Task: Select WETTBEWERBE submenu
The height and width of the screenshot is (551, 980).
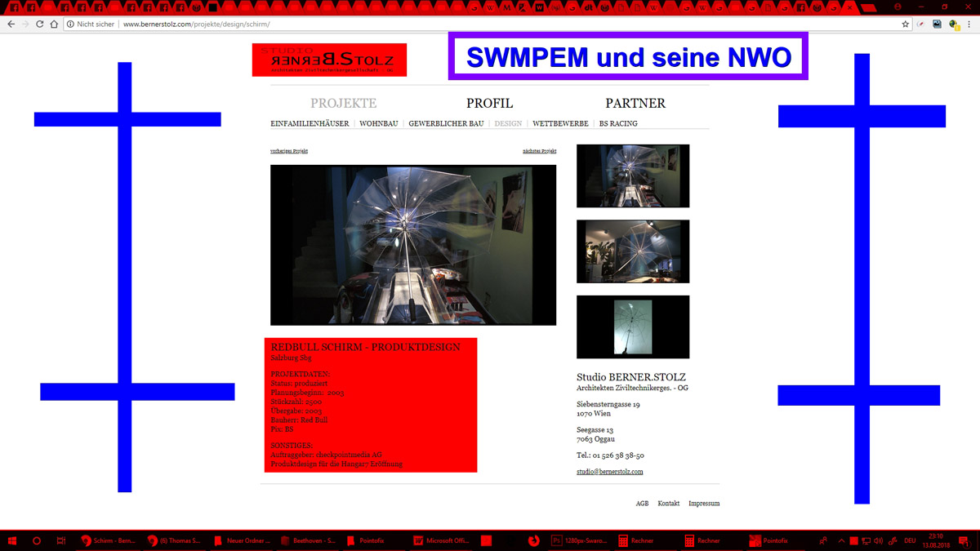Action: coord(560,124)
